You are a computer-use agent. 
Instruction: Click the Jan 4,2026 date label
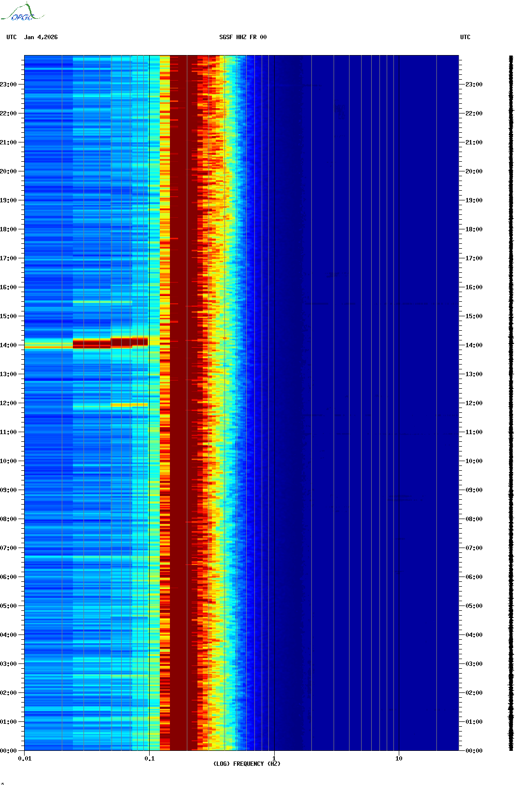[41, 37]
